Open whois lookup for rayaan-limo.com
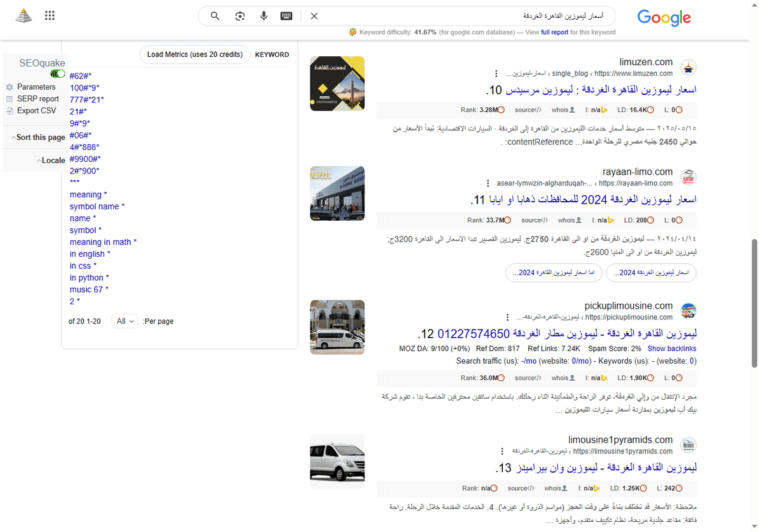The image size is (759, 532). (566, 220)
